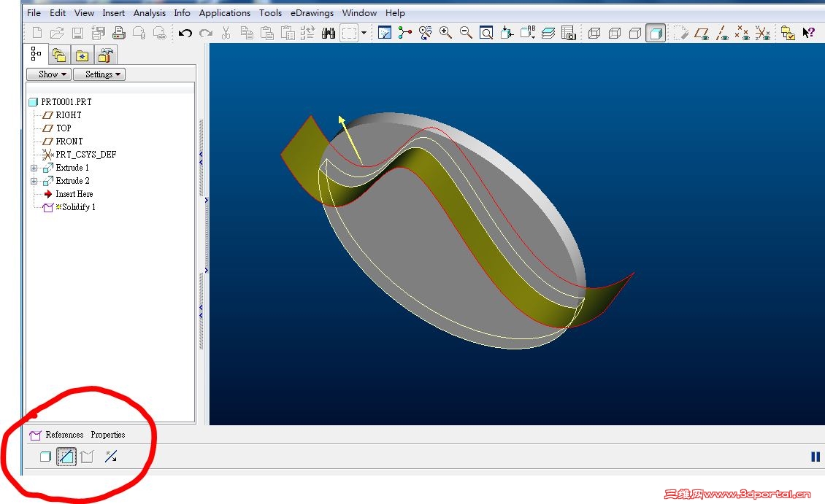Select Solidify 1 feature in tree
Viewport: 825px width, 504px height.
coord(78,207)
